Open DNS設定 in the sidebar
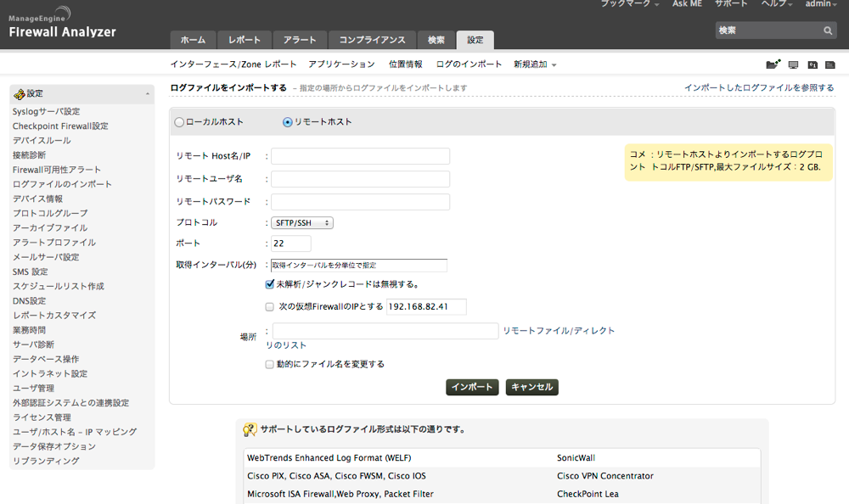The height and width of the screenshot is (504, 849). (x=29, y=301)
